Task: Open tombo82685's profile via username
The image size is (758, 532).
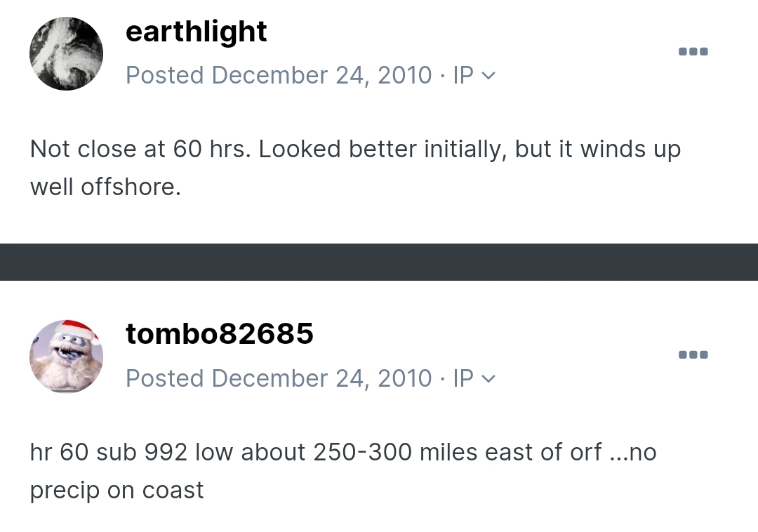Action: tap(220, 334)
